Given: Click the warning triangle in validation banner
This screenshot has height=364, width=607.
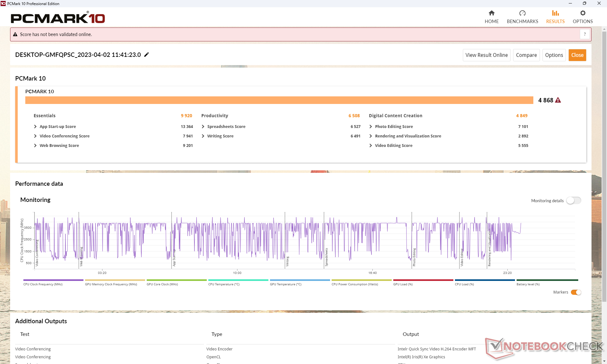Looking at the screenshot, I should (x=15, y=34).
